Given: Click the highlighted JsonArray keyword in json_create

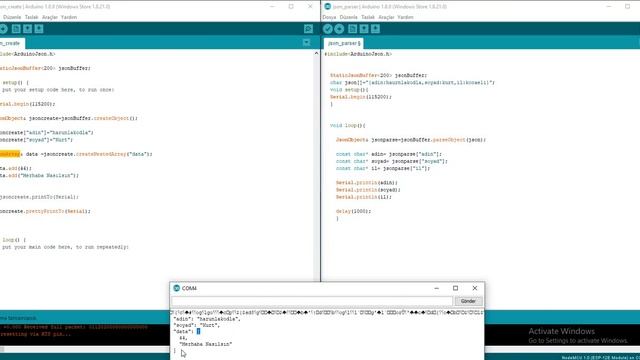Looking at the screenshot, I should coord(10,154).
